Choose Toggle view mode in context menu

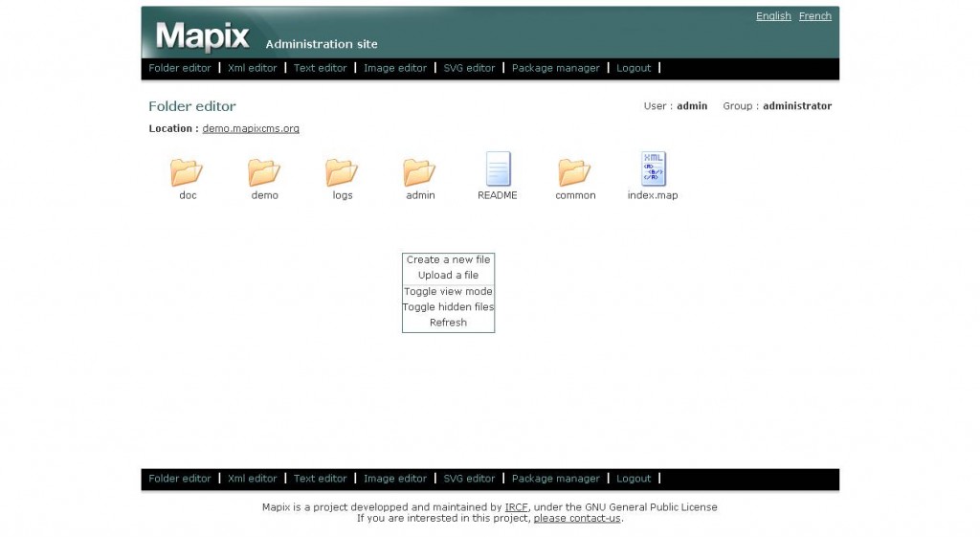[448, 291]
